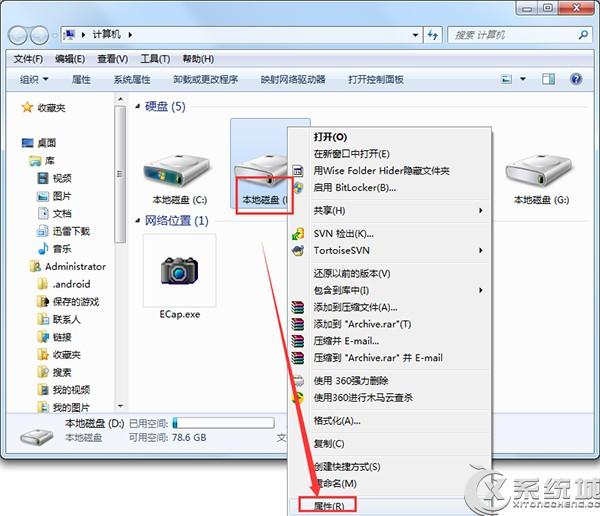Image resolution: width=600 pixels, height=516 pixels.
Task: Click the Forward navigation arrow button
Action: tap(39, 35)
